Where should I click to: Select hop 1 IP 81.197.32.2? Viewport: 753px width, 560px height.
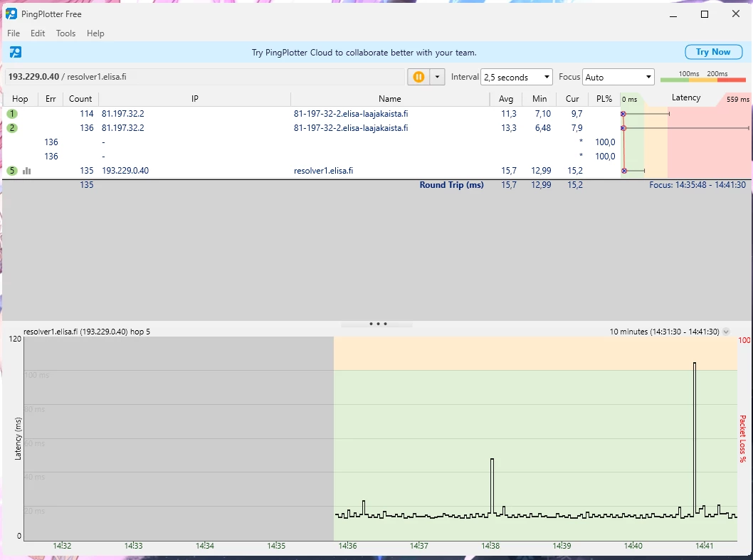pyautogui.click(x=123, y=114)
